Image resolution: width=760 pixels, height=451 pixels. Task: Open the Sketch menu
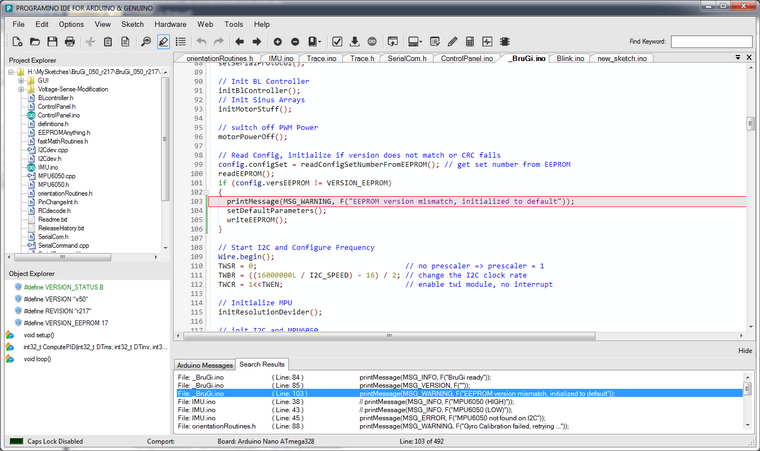(x=132, y=24)
